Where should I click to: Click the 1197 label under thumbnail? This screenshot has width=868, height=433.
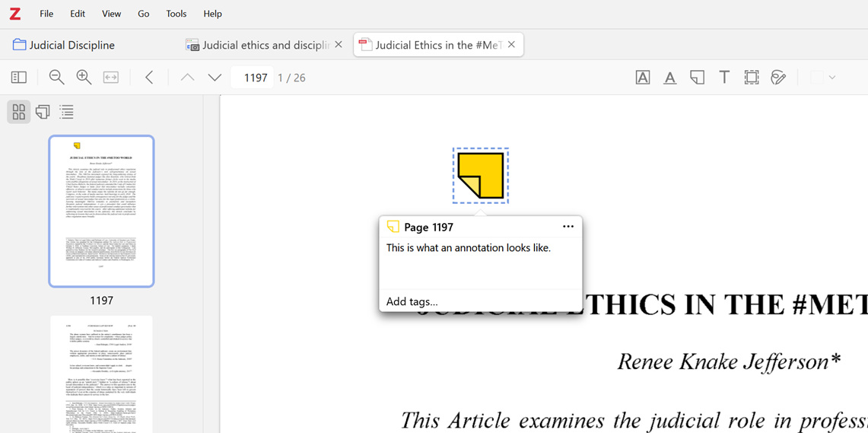[x=101, y=301]
